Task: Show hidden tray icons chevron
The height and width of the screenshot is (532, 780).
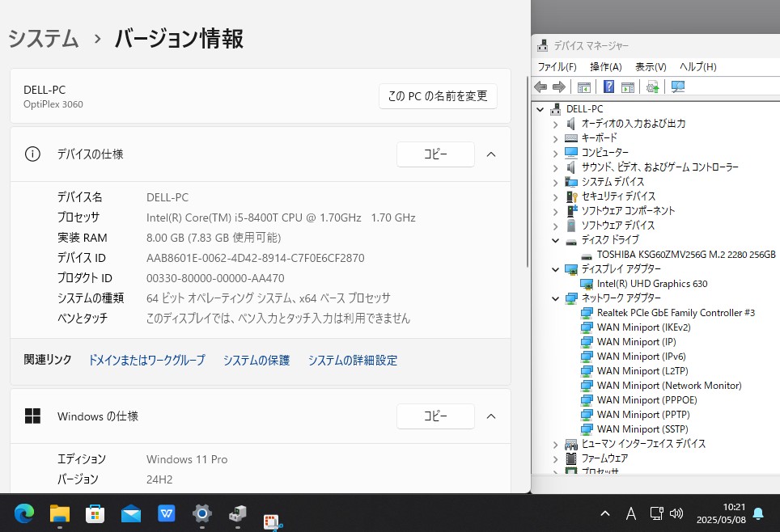Action: (x=605, y=513)
